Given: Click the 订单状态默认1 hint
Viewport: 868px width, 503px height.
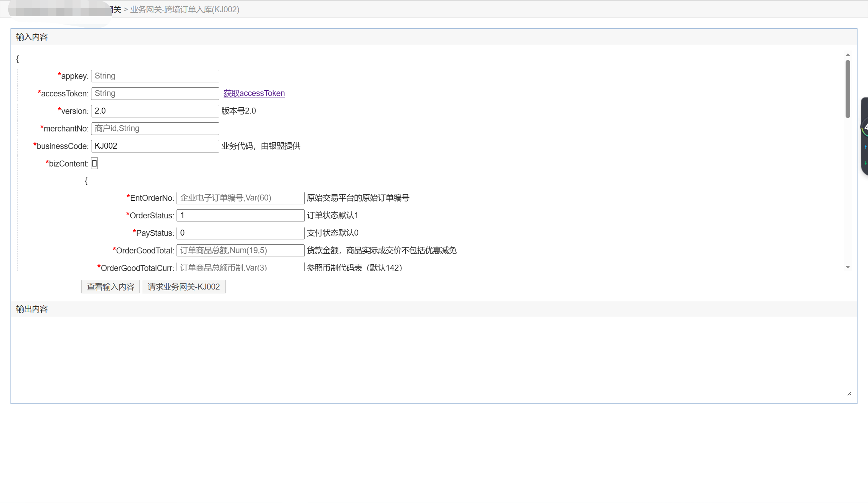Looking at the screenshot, I should (332, 215).
